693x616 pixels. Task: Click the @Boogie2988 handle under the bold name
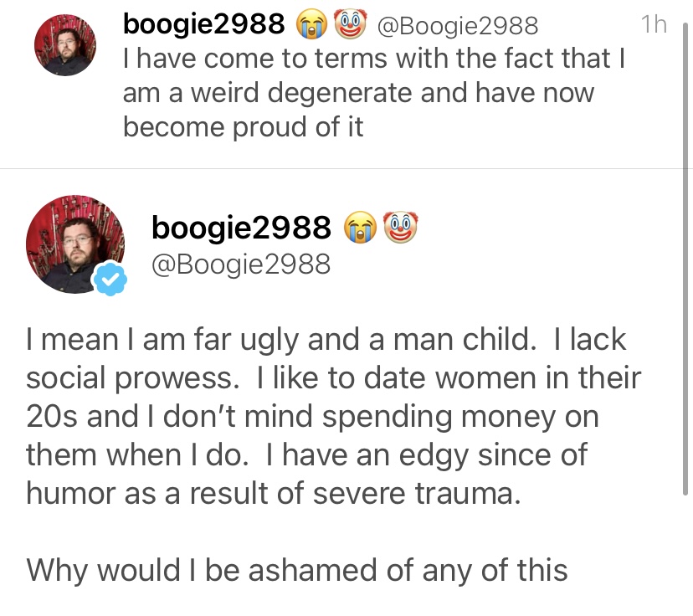(x=240, y=265)
